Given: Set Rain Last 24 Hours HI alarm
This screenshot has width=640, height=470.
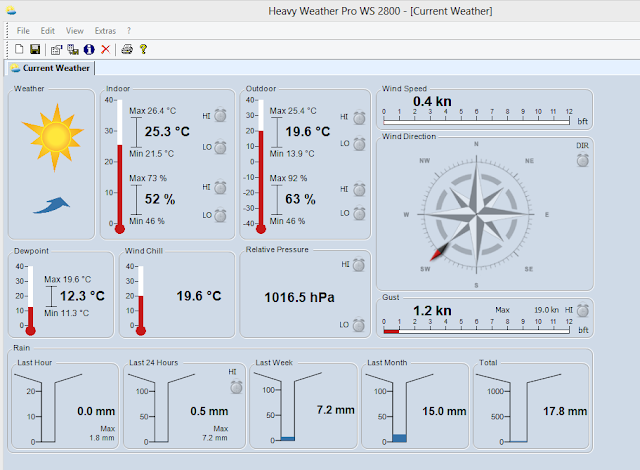Looking at the screenshot, I should (x=236, y=386).
